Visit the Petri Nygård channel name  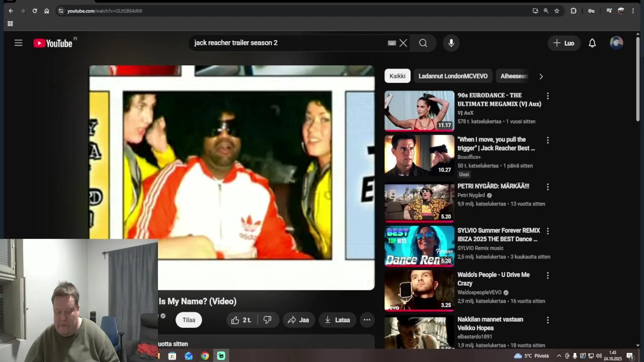pos(471,195)
